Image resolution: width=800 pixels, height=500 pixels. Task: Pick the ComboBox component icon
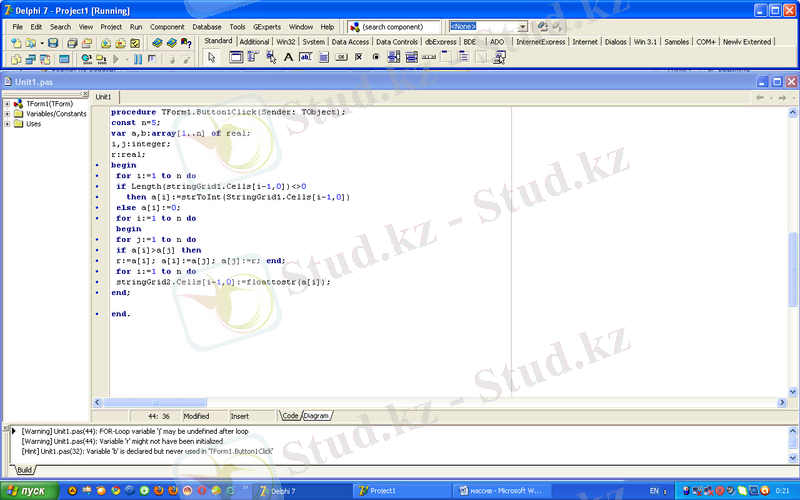coord(411,57)
